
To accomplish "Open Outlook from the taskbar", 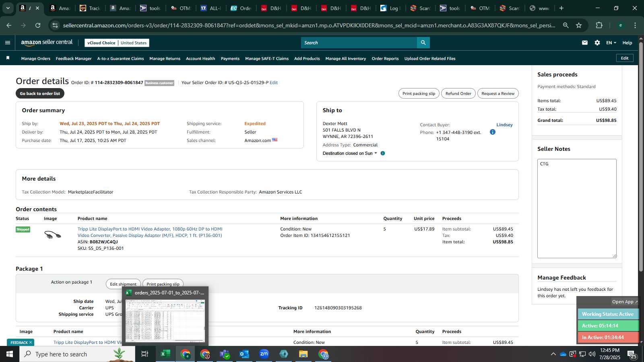I will (244, 354).
